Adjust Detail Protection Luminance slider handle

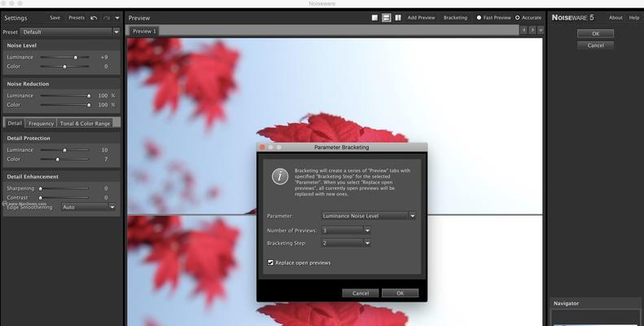point(64,150)
